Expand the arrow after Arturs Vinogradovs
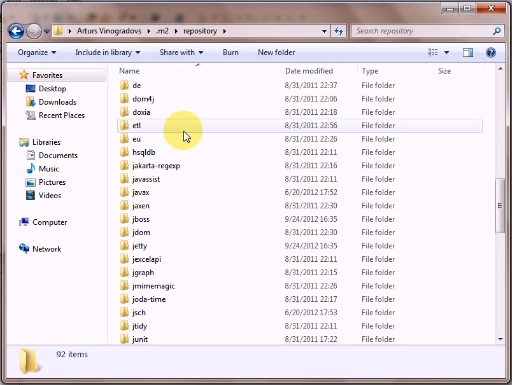Screen dimensions: 512x385 [x=149, y=31]
